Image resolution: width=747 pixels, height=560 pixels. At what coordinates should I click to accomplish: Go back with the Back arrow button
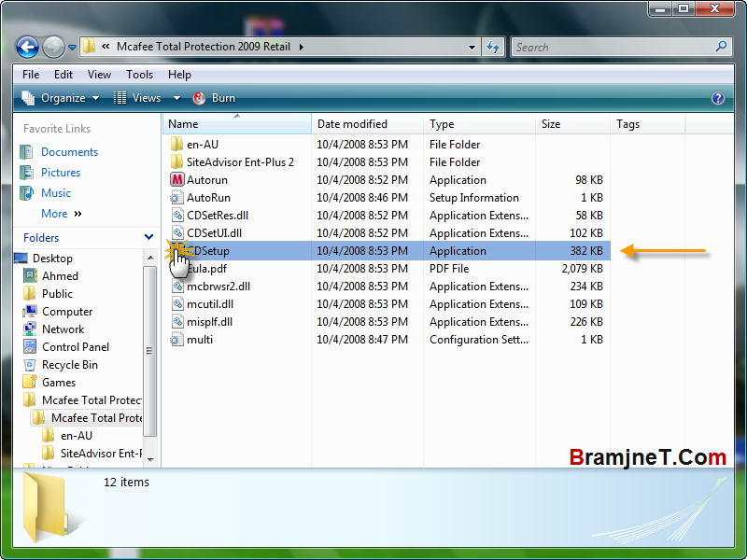coord(27,48)
